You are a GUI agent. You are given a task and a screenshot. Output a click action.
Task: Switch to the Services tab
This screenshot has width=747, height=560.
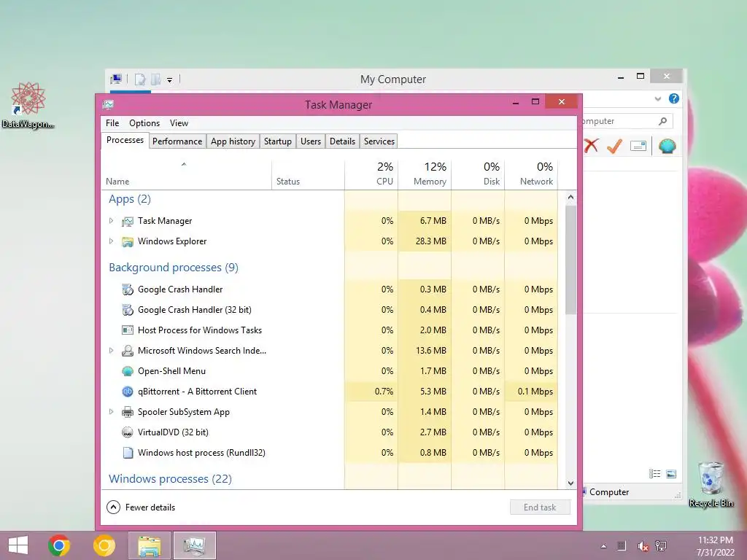379,141
